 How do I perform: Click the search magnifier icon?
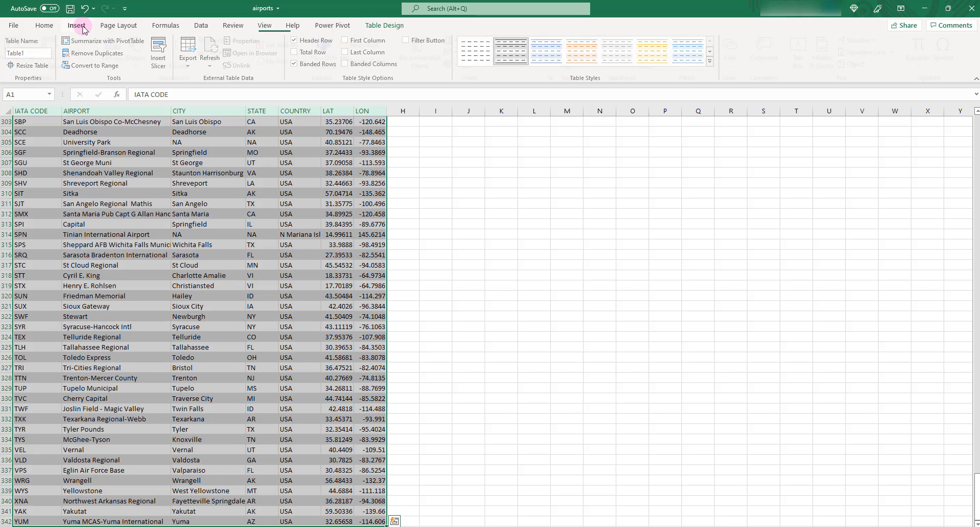416,9
